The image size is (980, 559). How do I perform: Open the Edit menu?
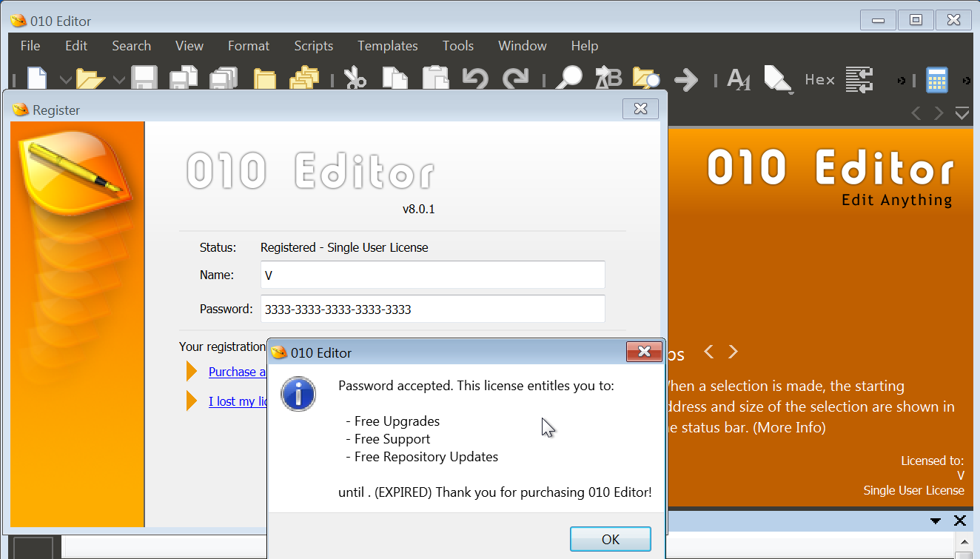(76, 46)
